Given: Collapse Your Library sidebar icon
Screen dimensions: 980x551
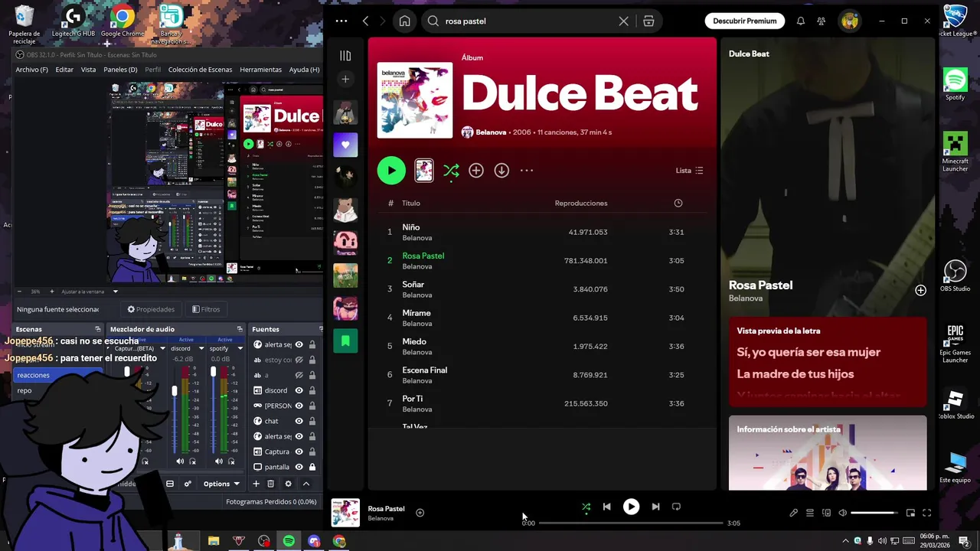Looking at the screenshot, I should click(x=345, y=56).
